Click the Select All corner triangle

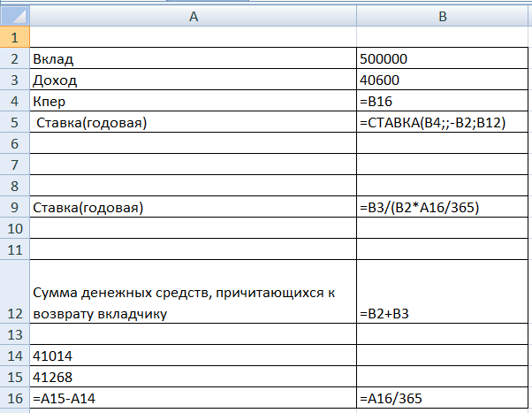click(15, 16)
